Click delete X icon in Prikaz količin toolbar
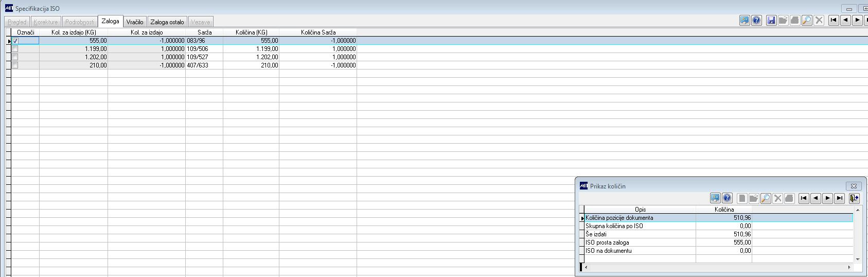This screenshot has width=868, height=277. [778, 198]
